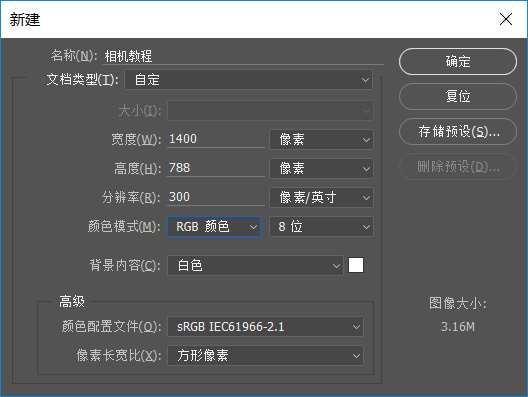Click the disabled 大小 dropdown
This screenshot has width=528, height=397.
[270, 110]
